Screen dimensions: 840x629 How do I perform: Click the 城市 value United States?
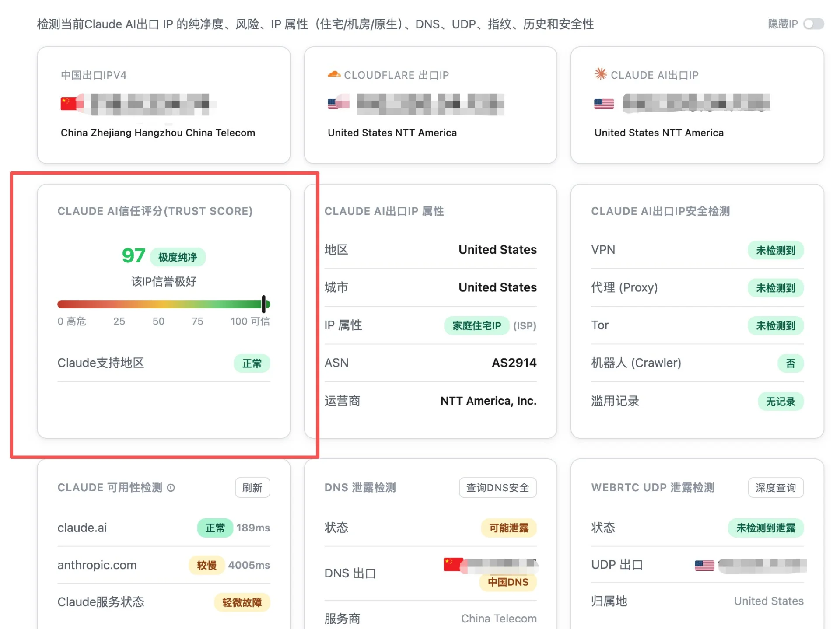pyautogui.click(x=497, y=287)
